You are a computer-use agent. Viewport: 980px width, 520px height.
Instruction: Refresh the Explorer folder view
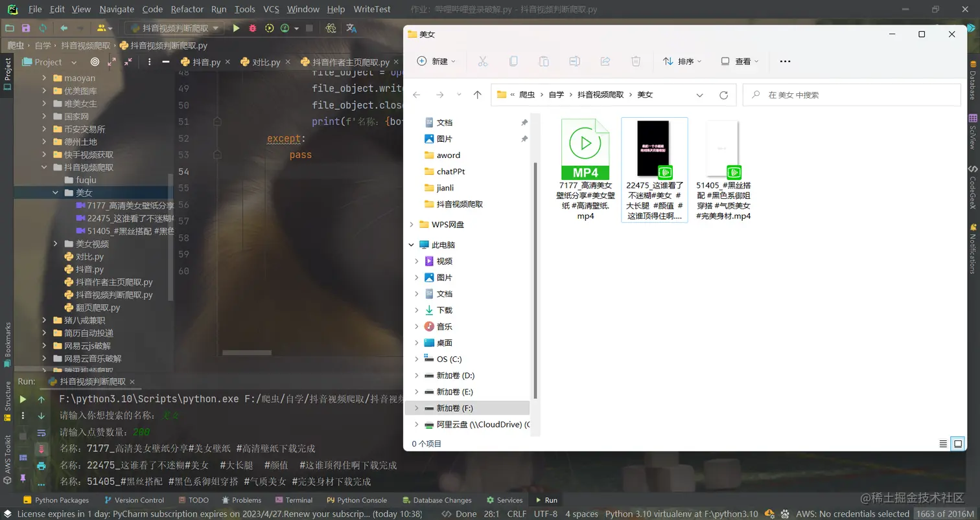click(x=724, y=95)
